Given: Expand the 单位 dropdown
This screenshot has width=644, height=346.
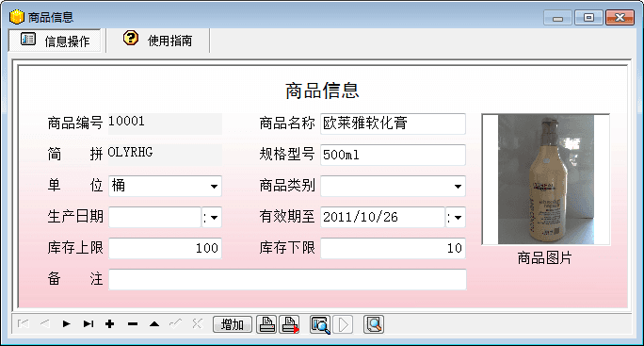Looking at the screenshot, I should (x=214, y=187).
